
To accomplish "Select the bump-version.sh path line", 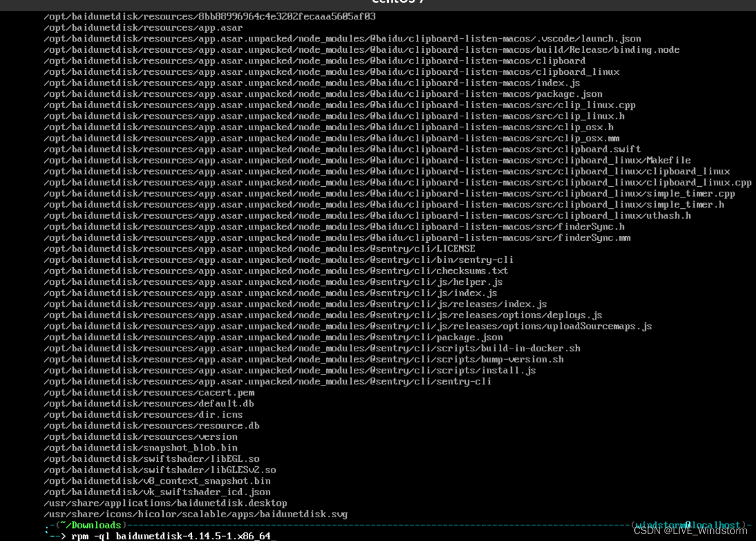I will 304,359.
